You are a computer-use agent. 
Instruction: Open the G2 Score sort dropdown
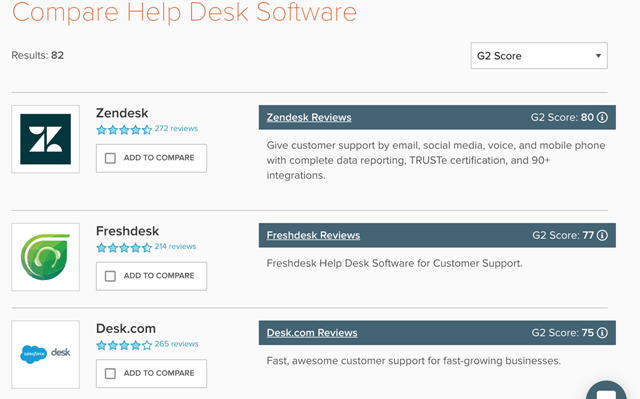(x=539, y=55)
